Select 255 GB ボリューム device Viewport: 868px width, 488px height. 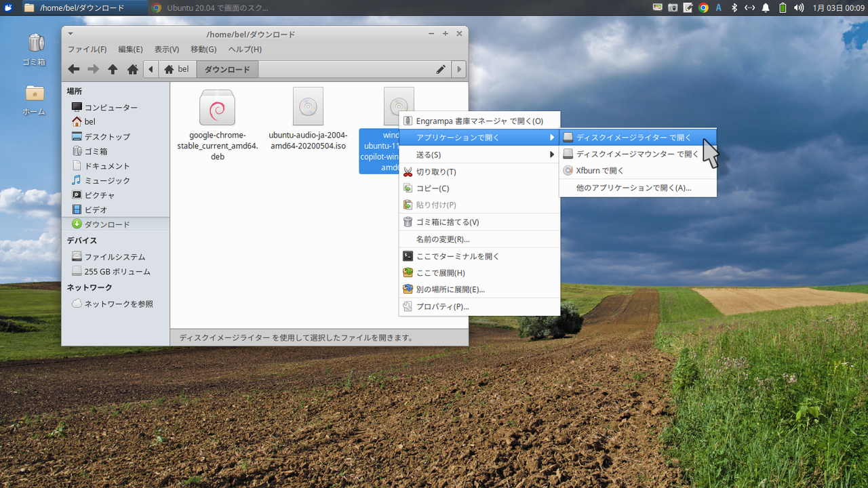tap(115, 271)
